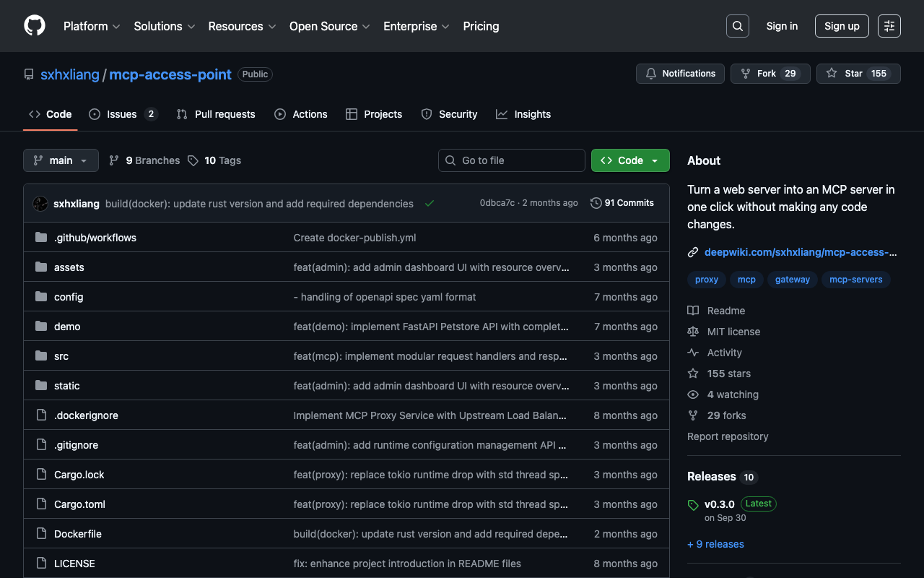Switch to the Issues tab
The height and width of the screenshot is (578, 924).
click(122, 114)
